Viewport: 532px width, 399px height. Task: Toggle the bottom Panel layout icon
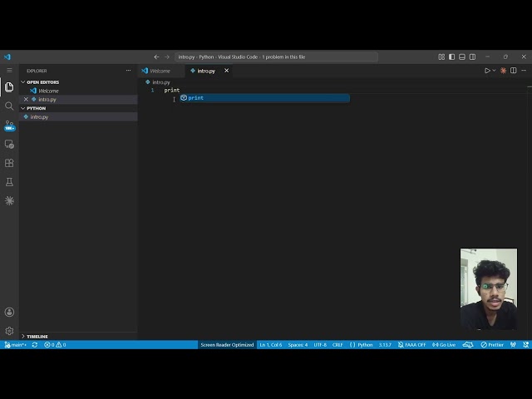(x=462, y=57)
